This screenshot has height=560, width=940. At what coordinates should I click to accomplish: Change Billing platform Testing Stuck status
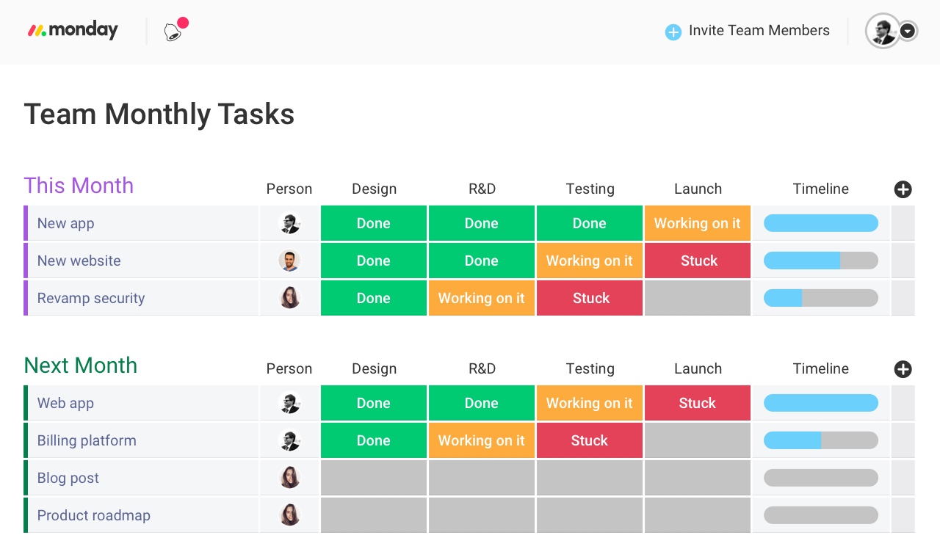click(x=590, y=440)
